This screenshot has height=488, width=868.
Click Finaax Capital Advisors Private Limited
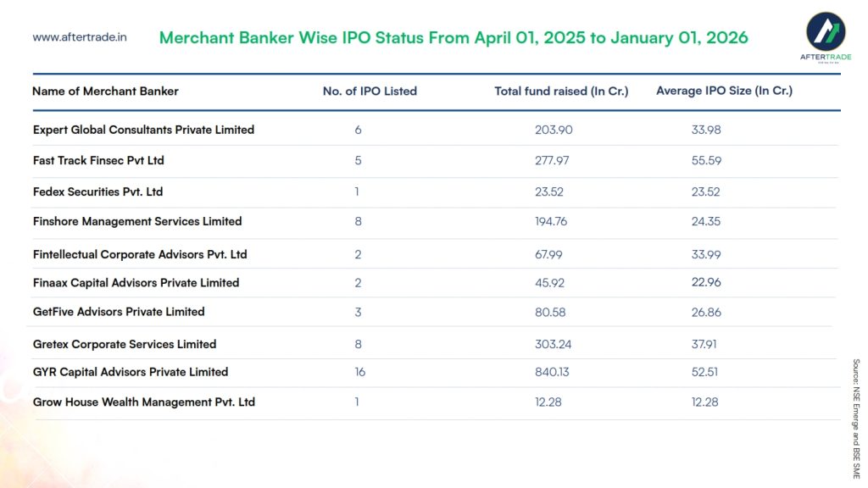[136, 283]
